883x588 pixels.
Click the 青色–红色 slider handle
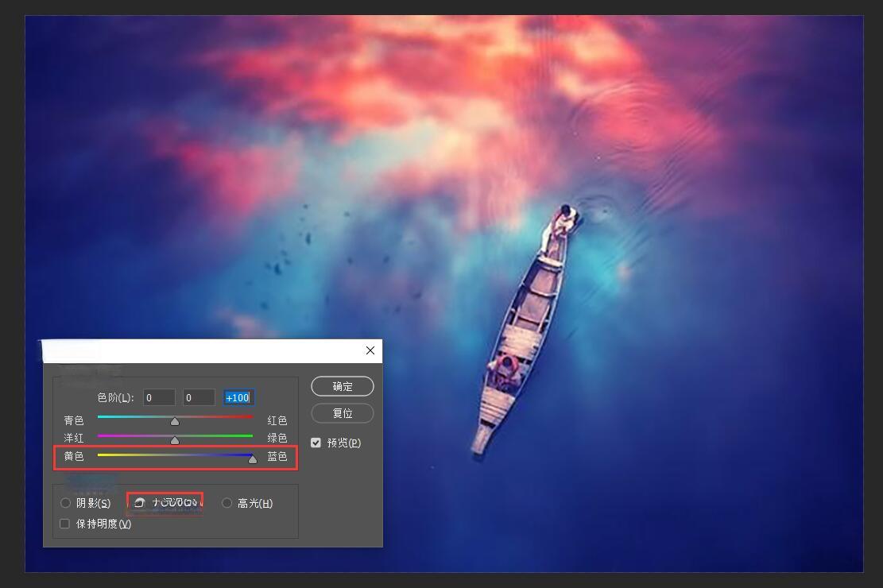pos(175,421)
